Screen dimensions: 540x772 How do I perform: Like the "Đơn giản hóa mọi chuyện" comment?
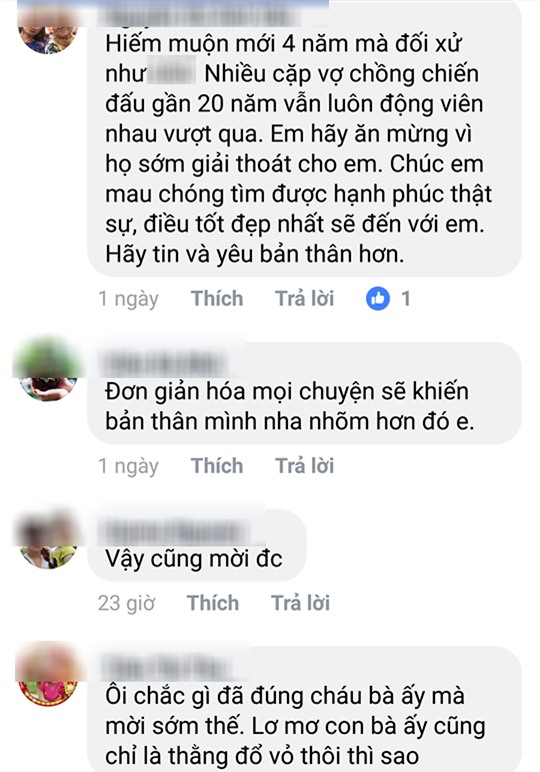[x=217, y=466]
